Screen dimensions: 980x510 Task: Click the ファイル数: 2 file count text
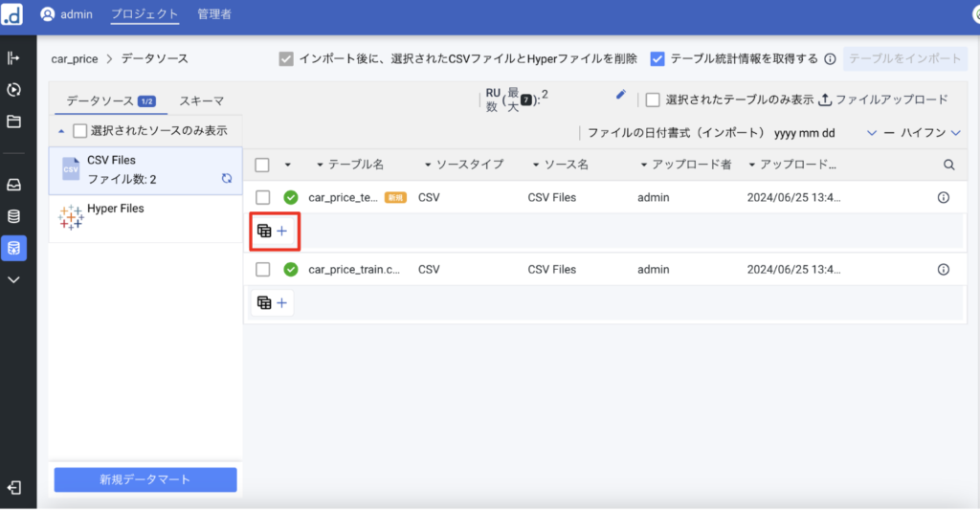[122, 179]
